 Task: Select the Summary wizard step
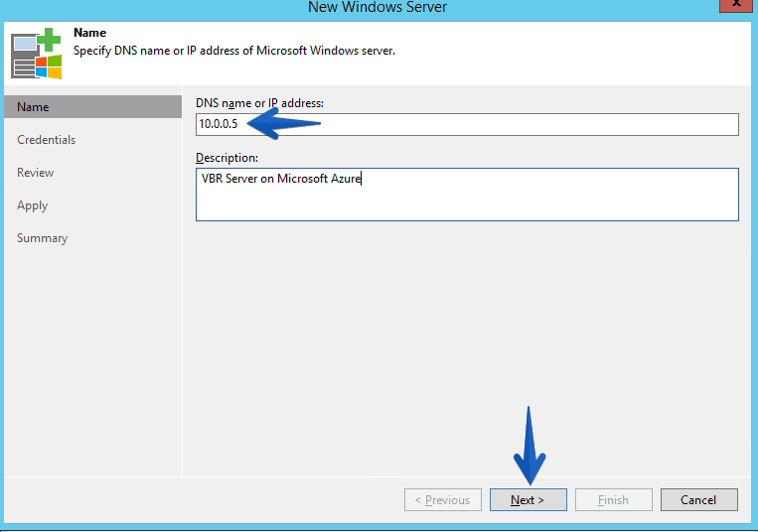[x=42, y=238]
